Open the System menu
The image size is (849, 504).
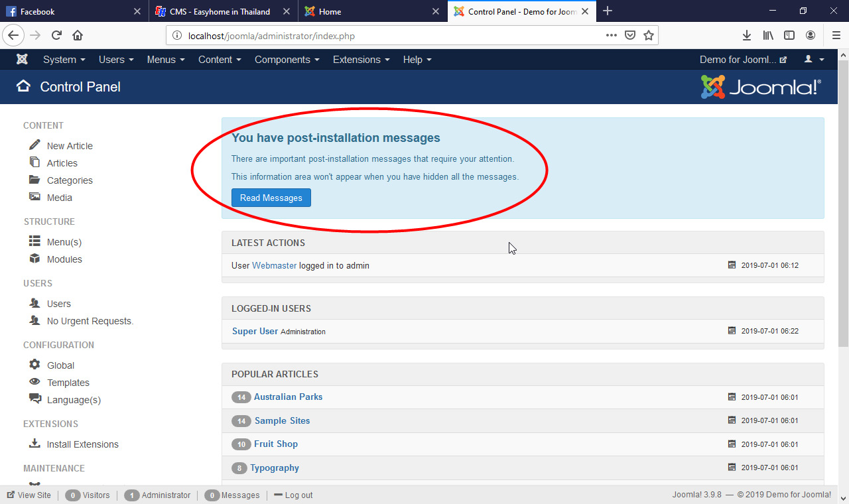coord(63,60)
